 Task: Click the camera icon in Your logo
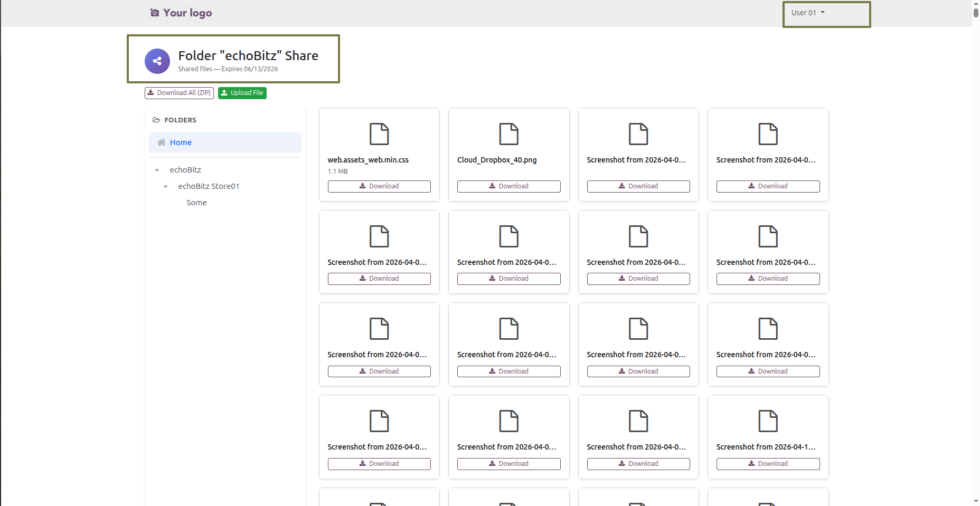pyautogui.click(x=154, y=13)
